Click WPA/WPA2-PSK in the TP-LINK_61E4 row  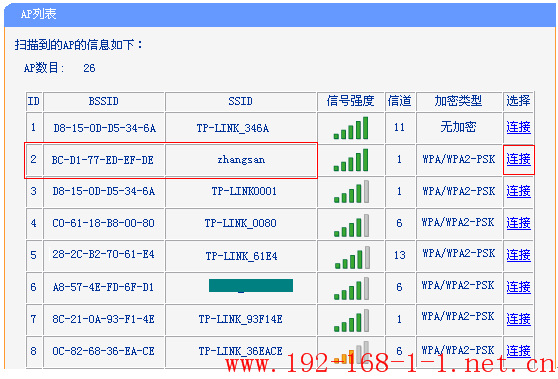[x=459, y=253]
